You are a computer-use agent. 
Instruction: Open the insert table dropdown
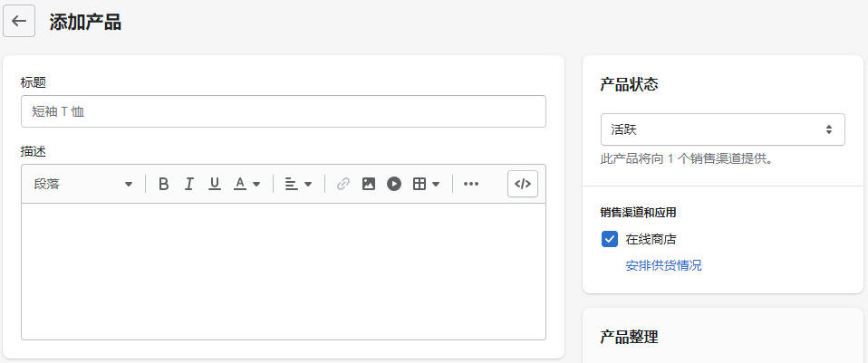pos(426,184)
